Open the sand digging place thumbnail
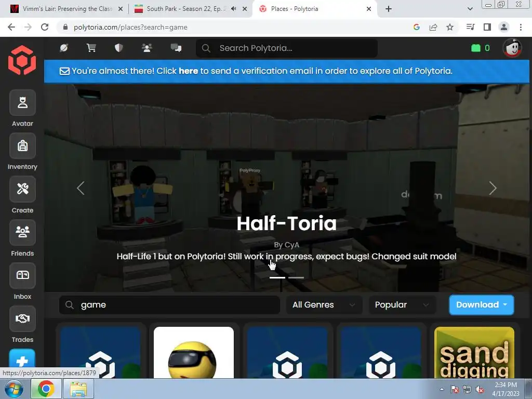 (474, 353)
